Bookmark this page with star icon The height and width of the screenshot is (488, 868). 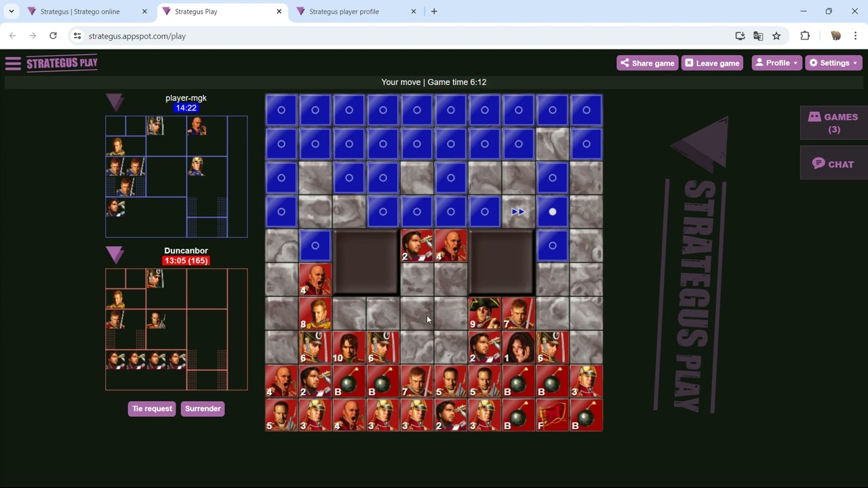[776, 36]
